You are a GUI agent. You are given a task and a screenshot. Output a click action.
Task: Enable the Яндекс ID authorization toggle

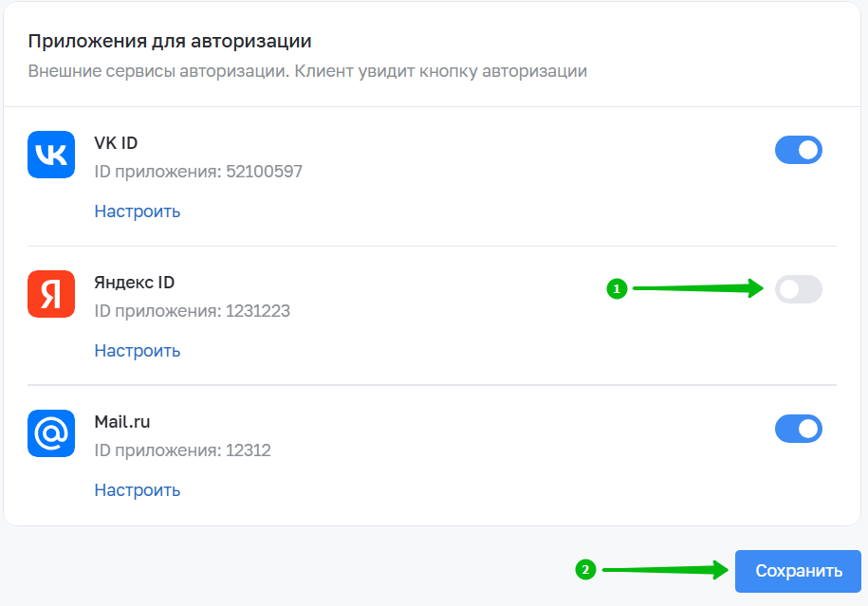798,289
